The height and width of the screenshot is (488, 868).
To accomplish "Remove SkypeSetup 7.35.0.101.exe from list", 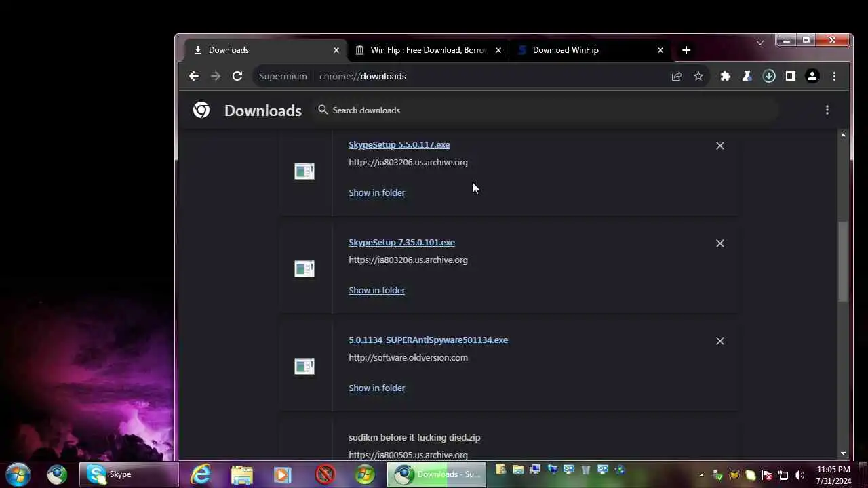I will point(720,243).
